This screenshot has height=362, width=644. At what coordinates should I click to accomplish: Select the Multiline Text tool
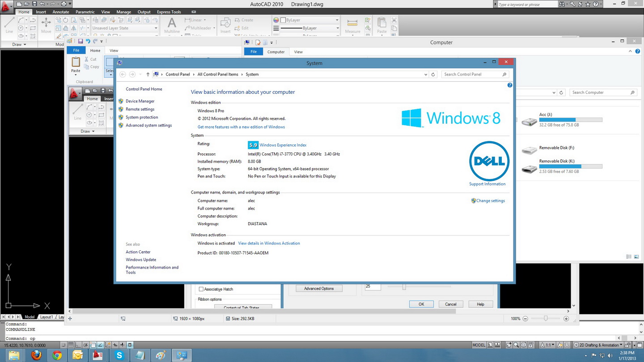172,26
